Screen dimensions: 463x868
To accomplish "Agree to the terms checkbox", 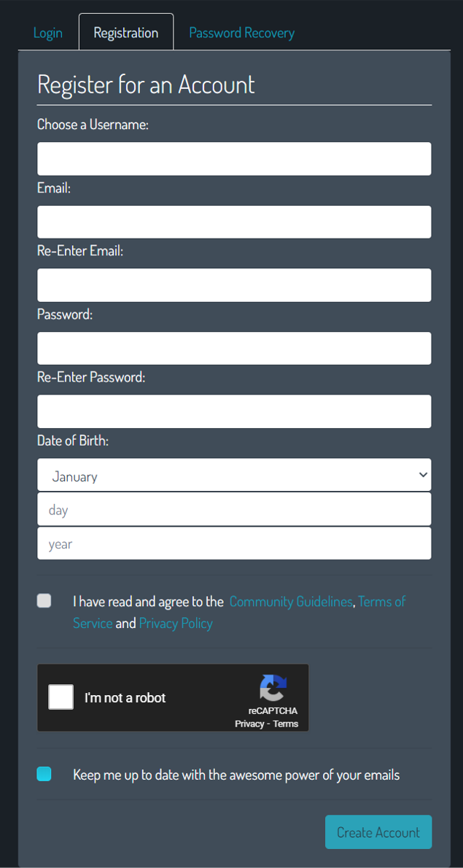I will coord(44,601).
